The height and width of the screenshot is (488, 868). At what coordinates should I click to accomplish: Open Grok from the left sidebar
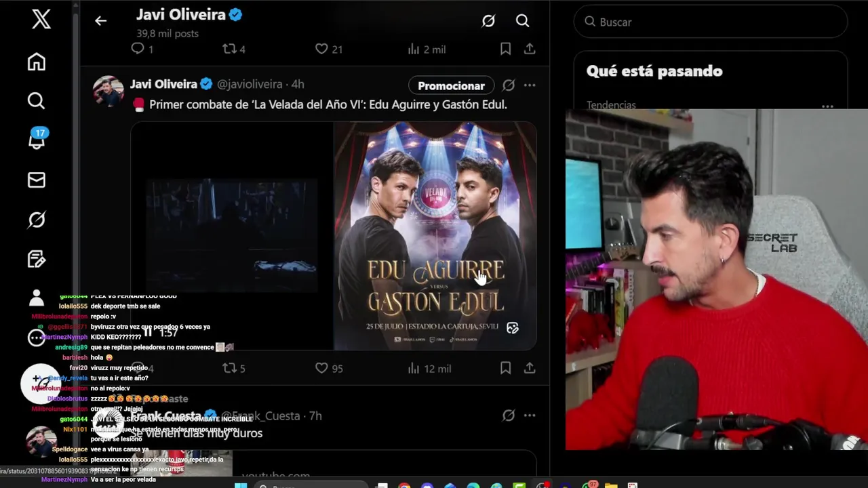(37, 220)
